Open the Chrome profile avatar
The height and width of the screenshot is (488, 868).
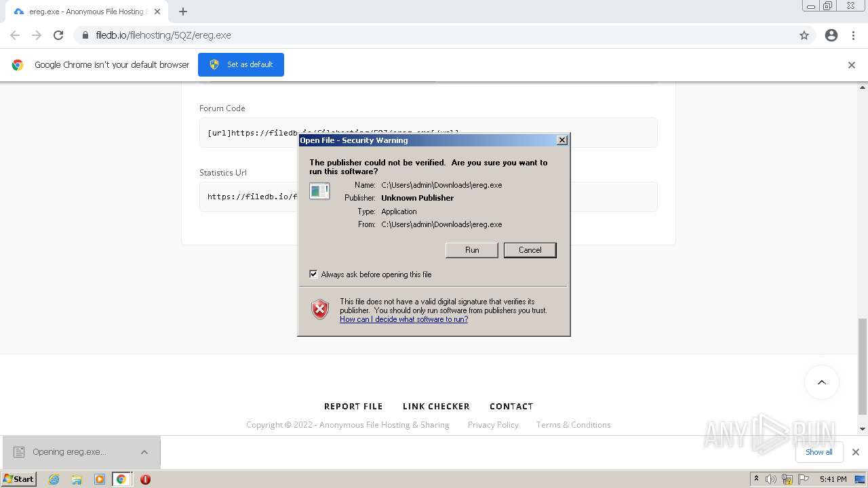click(831, 35)
